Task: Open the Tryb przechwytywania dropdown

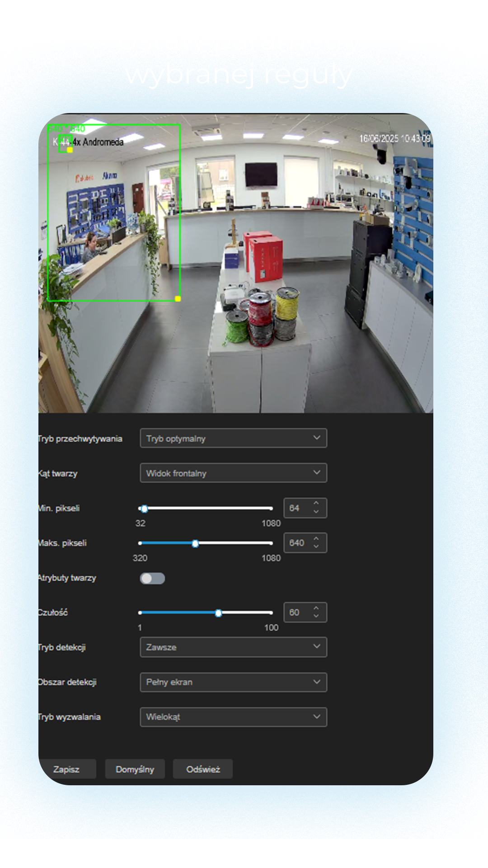Action: point(233,438)
